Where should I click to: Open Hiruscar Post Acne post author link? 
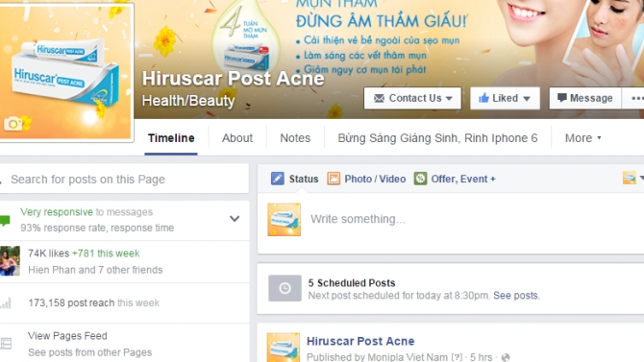[x=360, y=341]
